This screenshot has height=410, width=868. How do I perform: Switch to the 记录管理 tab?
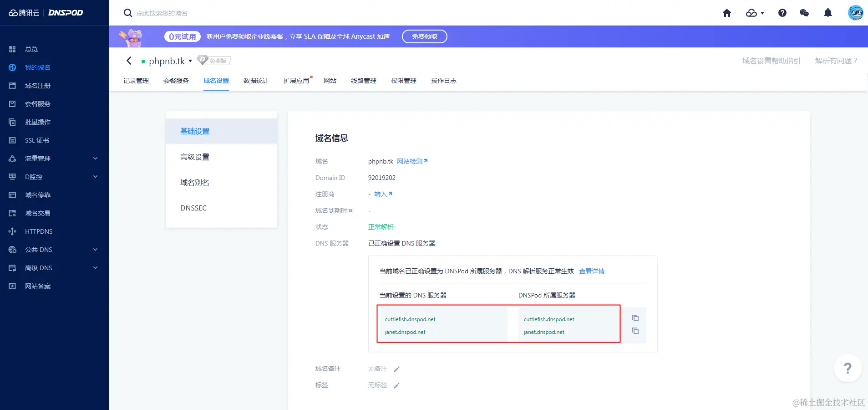click(136, 81)
